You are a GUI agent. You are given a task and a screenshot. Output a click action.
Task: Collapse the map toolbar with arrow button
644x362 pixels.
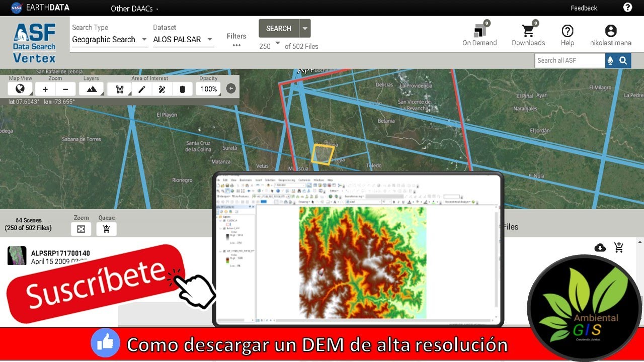pyautogui.click(x=231, y=89)
